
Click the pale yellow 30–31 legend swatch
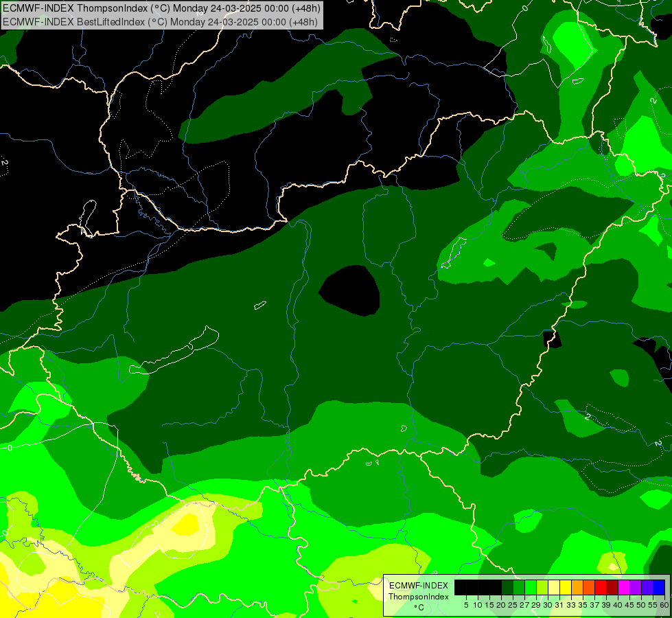tap(554, 587)
